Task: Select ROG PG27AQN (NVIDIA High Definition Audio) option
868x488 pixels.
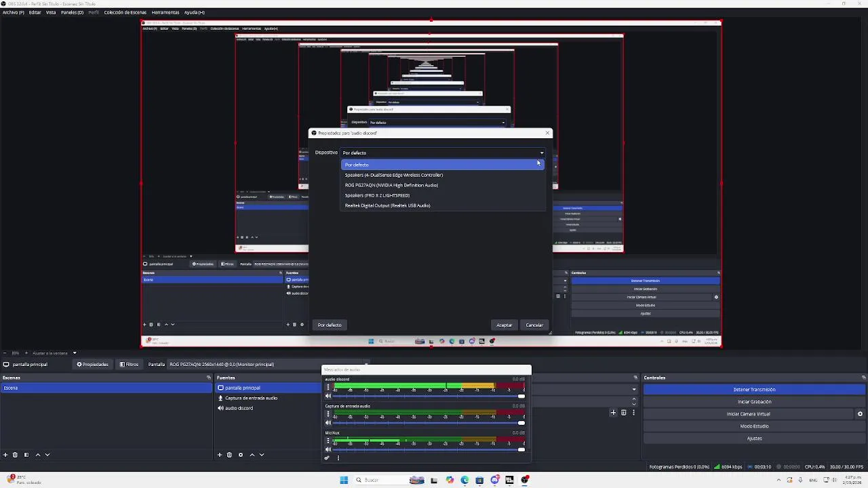Action: [x=443, y=185]
